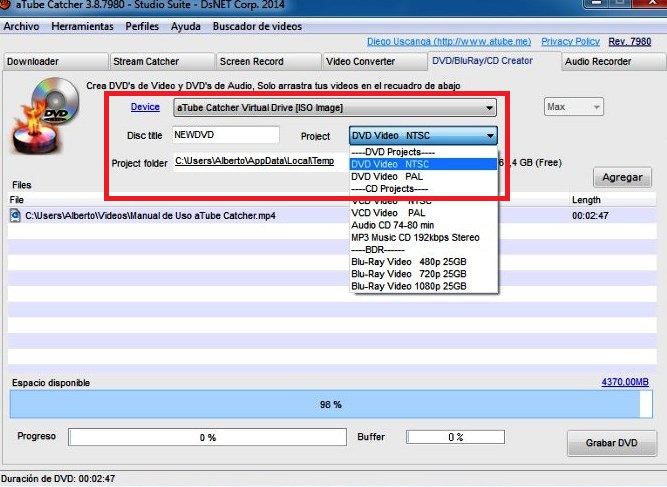Switch to the Audio Recorder tab
The image size is (667, 487).
click(x=613, y=61)
